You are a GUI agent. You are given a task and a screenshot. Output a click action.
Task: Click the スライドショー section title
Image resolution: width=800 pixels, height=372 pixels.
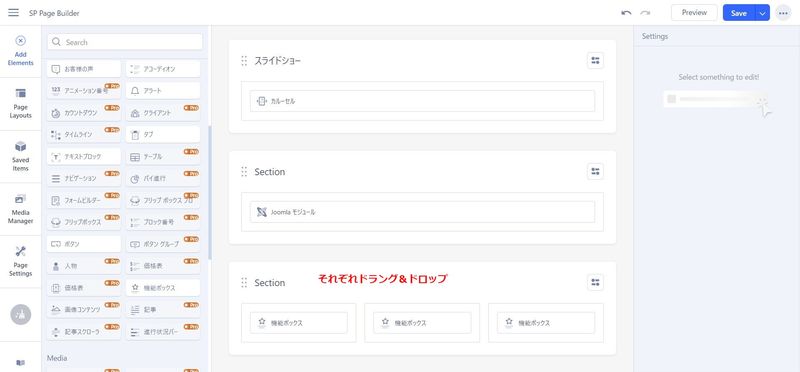point(278,61)
